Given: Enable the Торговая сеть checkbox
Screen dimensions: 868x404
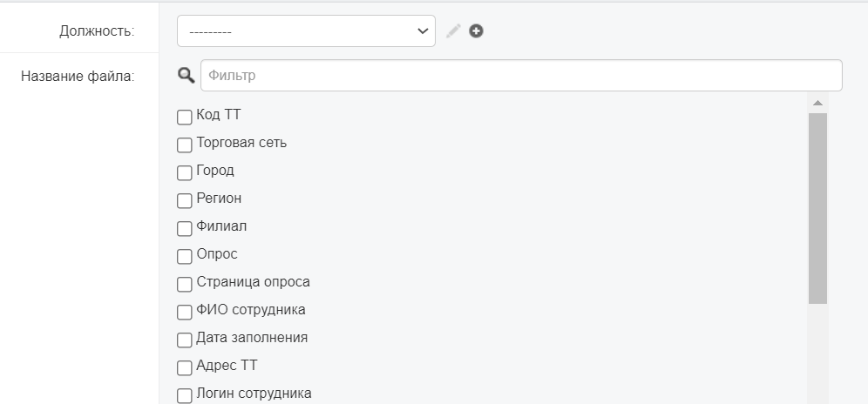Looking at the screenshot, I should (x=185, y=145).
